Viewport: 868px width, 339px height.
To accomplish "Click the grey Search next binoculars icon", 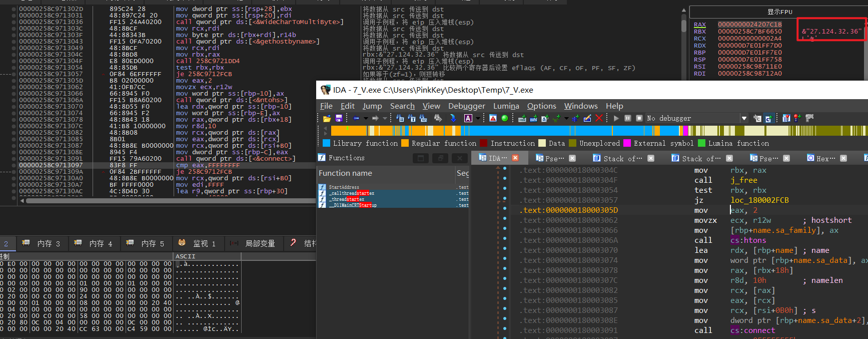I will click(438, 118).
